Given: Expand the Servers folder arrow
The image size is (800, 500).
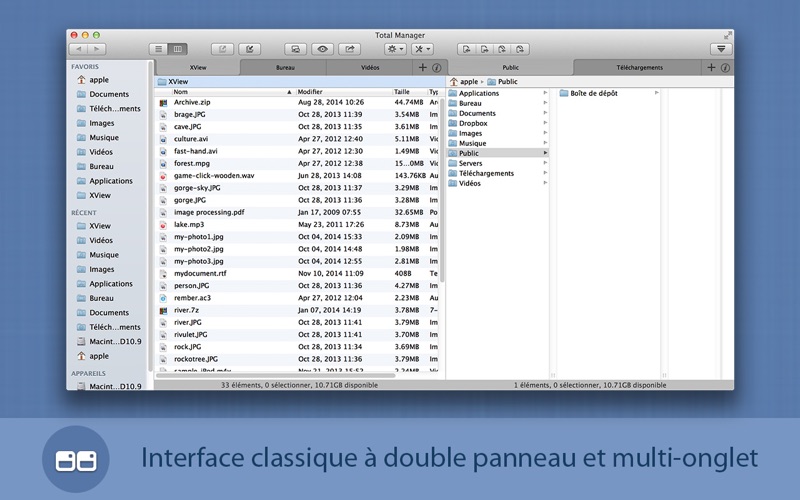Looking at the screenshot, I should click(545, 163).
